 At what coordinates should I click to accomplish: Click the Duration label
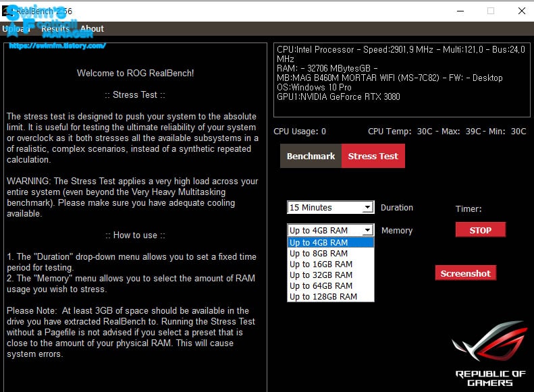coord(397,208)
